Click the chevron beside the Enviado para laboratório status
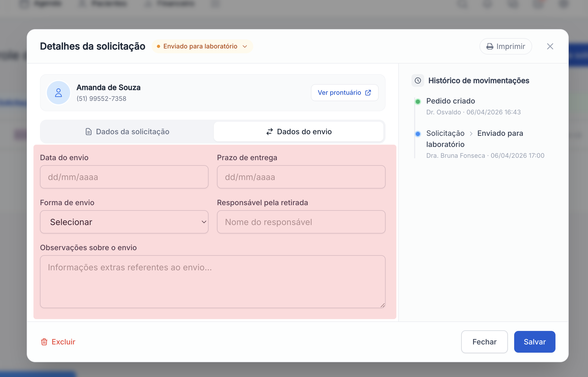The height and width of the screenshot is (377, 588). click(x=245, y=47)
